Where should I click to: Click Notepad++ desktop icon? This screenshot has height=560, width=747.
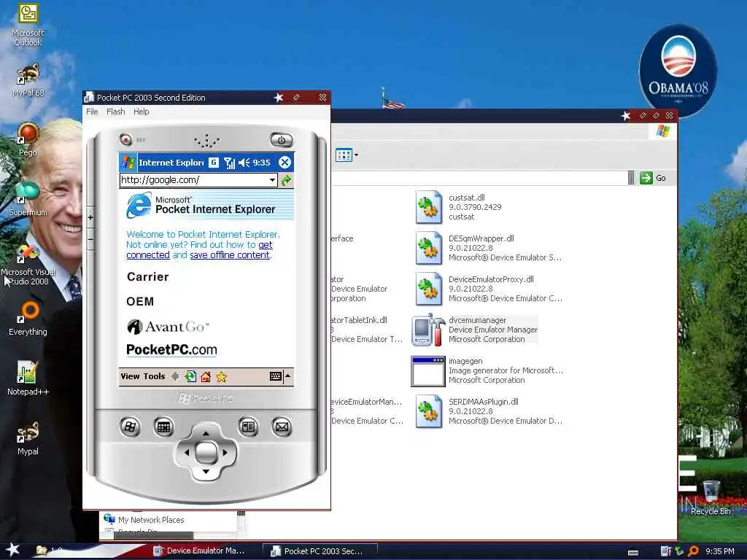coord(28,378)
